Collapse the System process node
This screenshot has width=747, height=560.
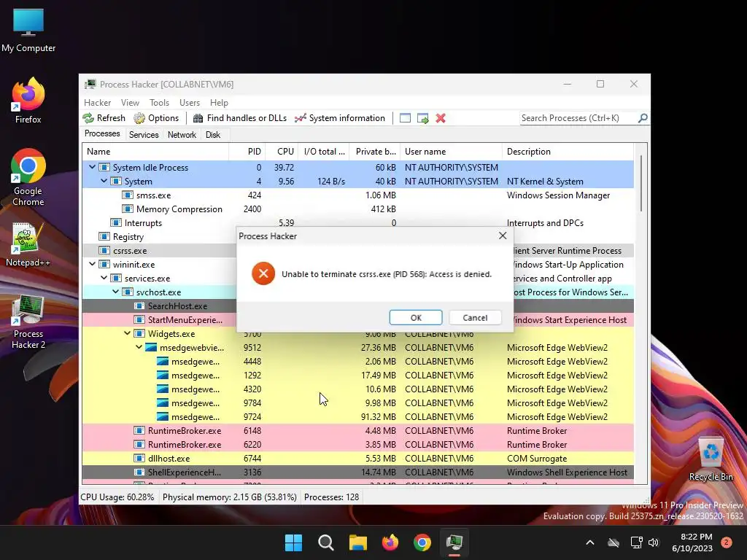coord(104,181)
